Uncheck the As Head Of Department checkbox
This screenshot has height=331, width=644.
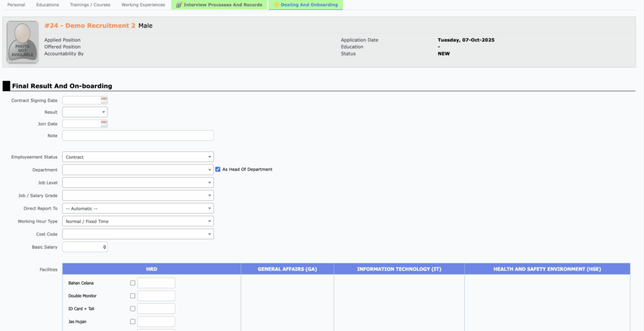[x=218, y=170]
